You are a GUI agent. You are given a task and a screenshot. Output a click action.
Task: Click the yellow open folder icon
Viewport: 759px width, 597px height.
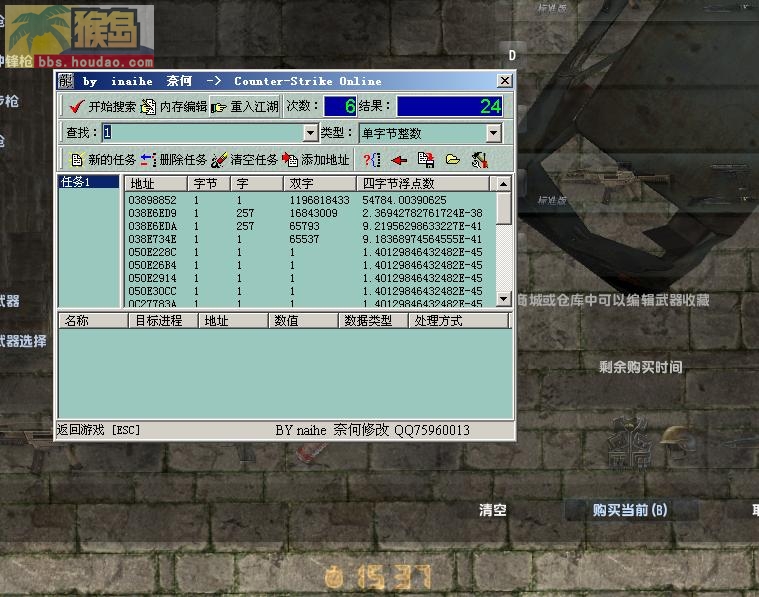(x=453, y=160)
